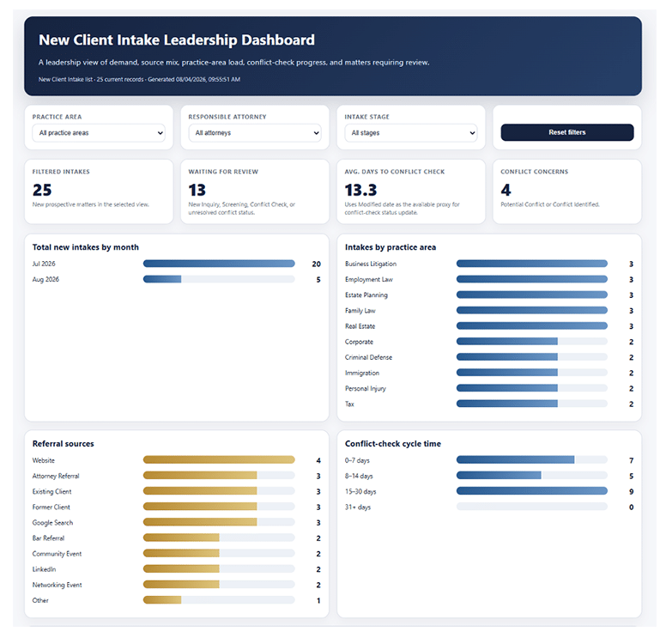This screenshot has width=660, height=644.
Task: Select the Corporate practice area row
Action: pos(489,342)
